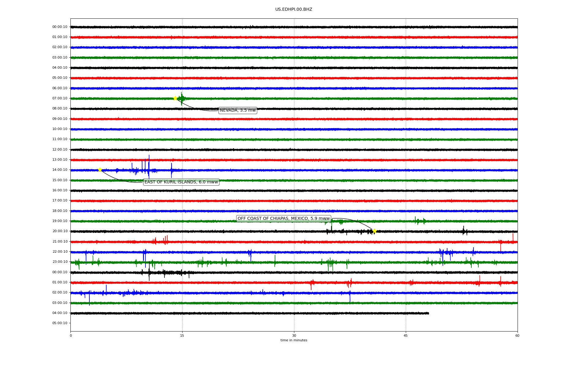This screenshot has height=368, width=588.
Task: Select the 10:00:10 time label
Action: click(60, 129)
